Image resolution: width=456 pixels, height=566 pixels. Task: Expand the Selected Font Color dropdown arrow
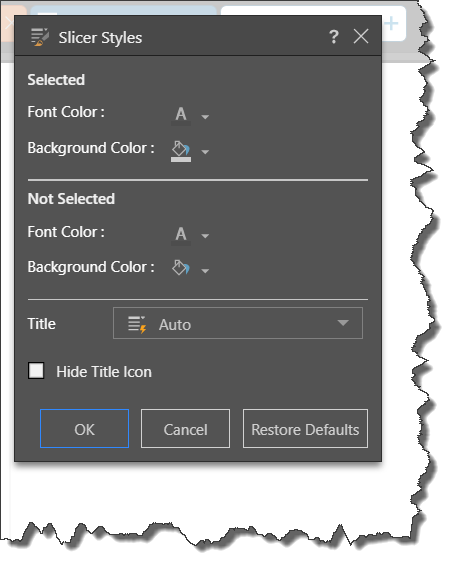pos(205,117)
